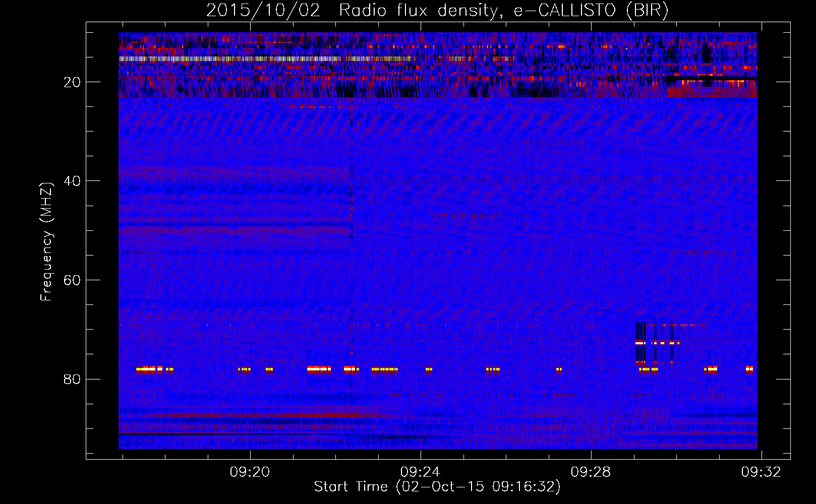Click the 'Frequency (MHZ)' axis label

click(46, 242)
